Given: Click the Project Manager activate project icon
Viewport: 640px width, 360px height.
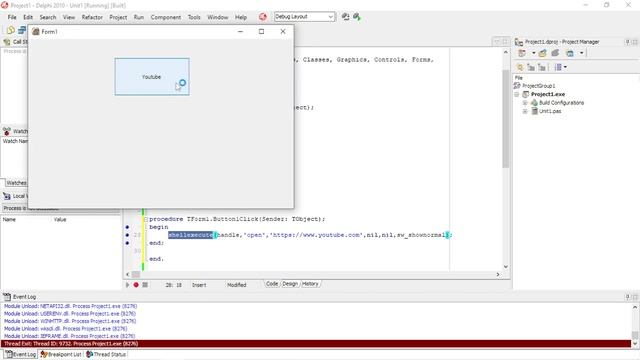Looking at the screenshot, I should [x=522, y=53].
